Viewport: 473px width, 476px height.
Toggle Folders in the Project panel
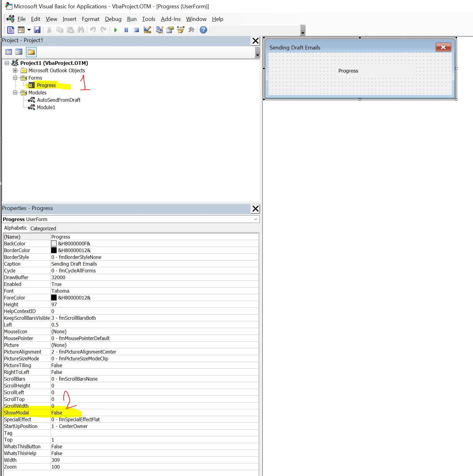pos(31,52)
